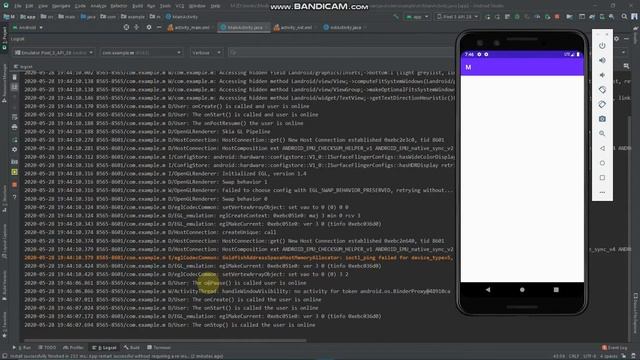640x360 pixels.
Task: Click the 'onPostResume()' log line
Action: 163,123
